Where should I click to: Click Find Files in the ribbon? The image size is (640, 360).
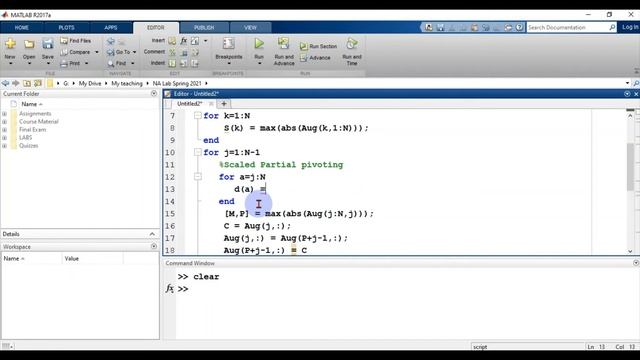[76, 41]
